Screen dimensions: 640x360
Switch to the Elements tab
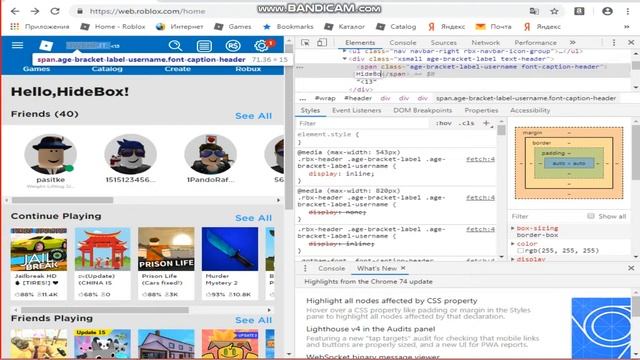[x=360, y=42]
